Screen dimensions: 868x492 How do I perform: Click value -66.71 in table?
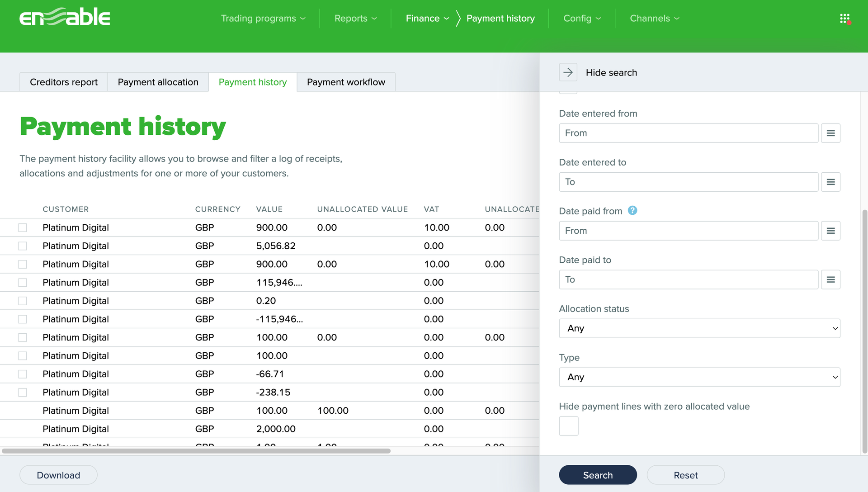(x=270, y=374)
